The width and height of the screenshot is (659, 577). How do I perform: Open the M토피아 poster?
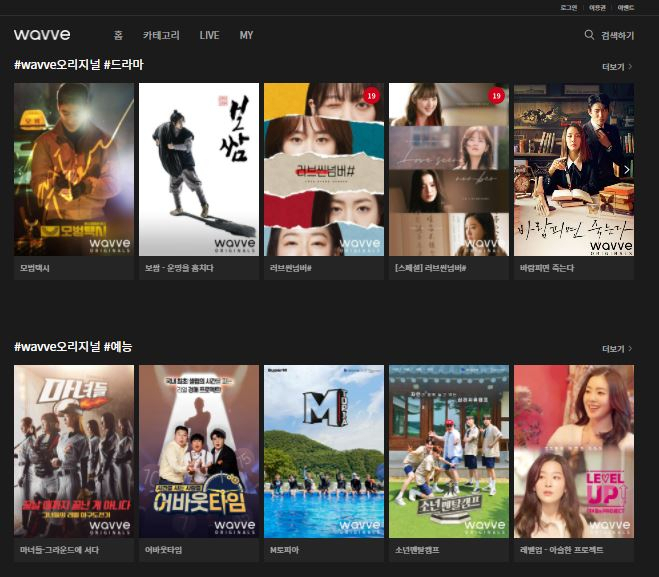(324, 451)
